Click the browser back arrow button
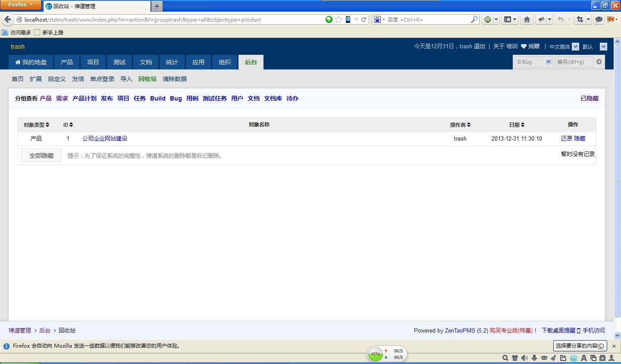621x364 pixels. click(8, 19)
